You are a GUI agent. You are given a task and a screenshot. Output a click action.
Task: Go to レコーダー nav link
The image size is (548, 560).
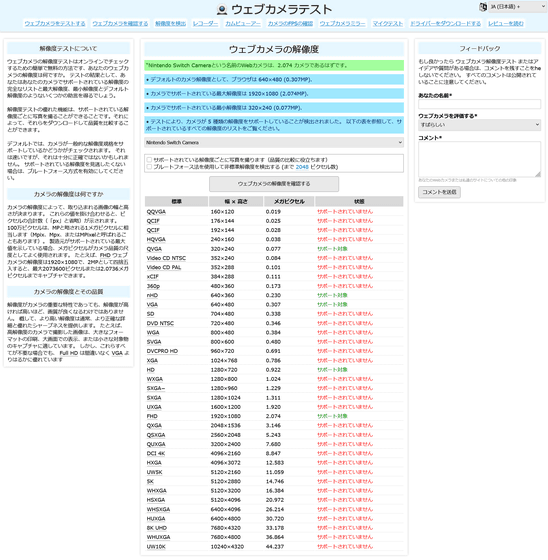(x=205, y=24)
